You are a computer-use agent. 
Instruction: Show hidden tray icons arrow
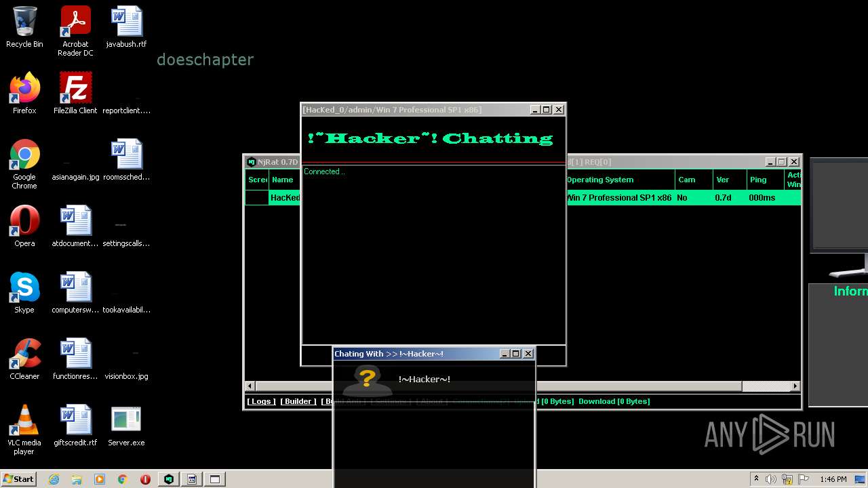756,479
